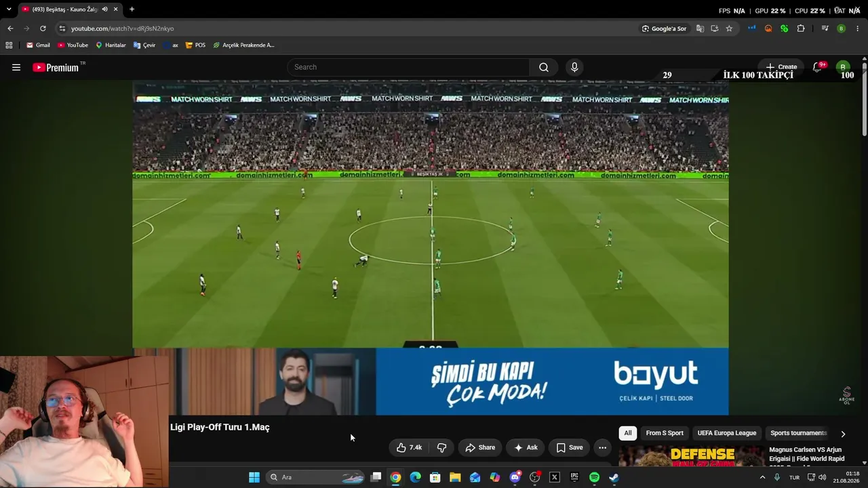Open the taskbar clock and date

pos(847,477)
